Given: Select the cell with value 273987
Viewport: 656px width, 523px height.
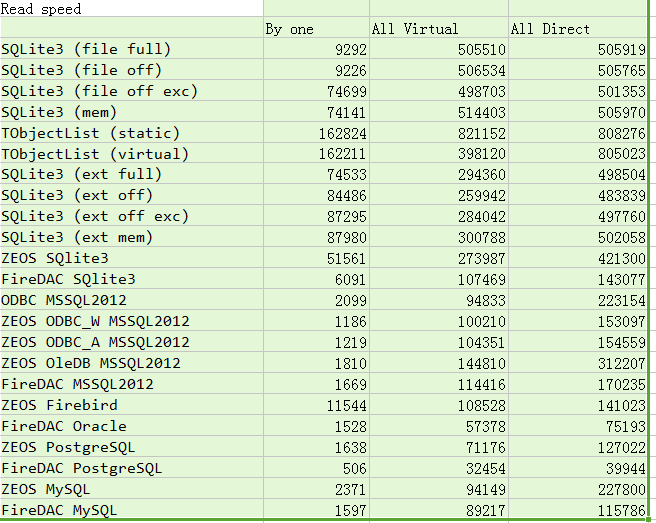Looking at the screenshot, I should (x=439, y=258).
